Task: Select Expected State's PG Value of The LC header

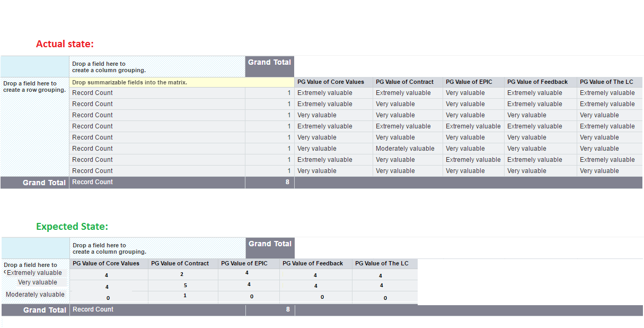Action: pos(385,264)
